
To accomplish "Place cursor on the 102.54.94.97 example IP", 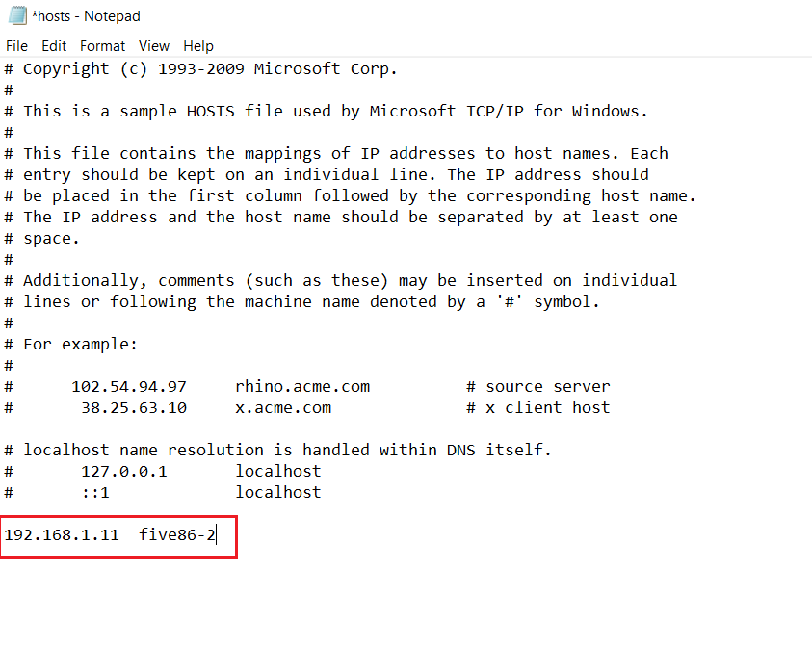I will point(129,386).
